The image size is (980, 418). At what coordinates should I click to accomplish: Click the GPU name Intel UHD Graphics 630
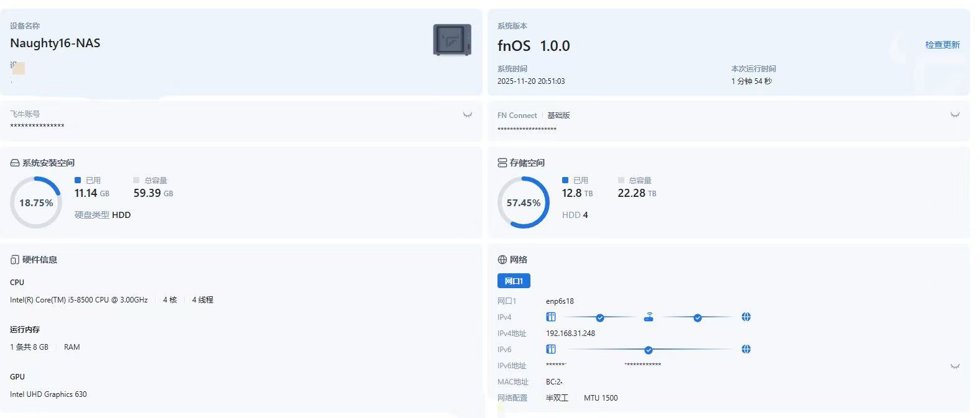point(49,394)
